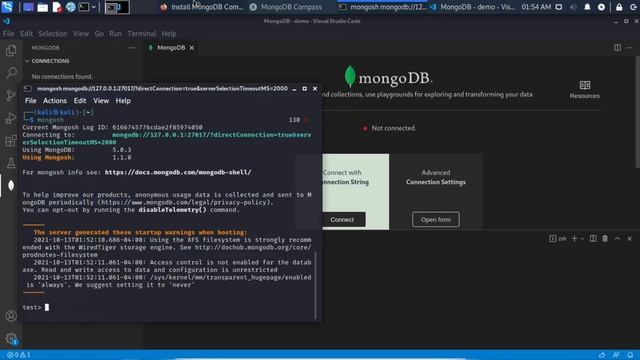The image size is (640, 360).
Task: Open notifications bell in VS Code status bar
Action: coord(630,355)
